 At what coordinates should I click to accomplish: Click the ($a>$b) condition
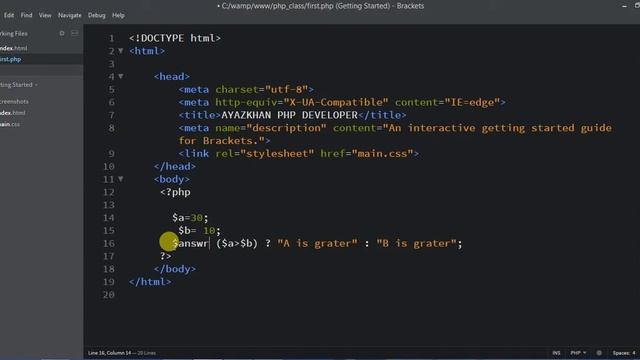click(237, 244)
